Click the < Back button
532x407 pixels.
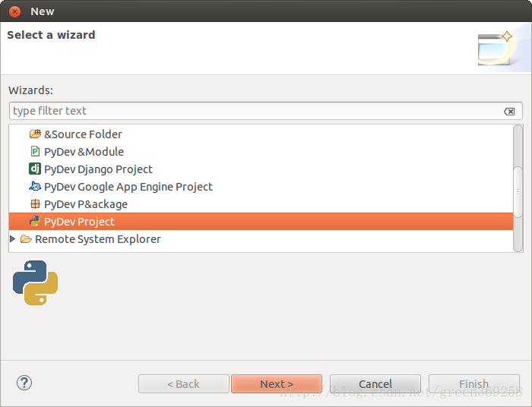[x=184, y=384]
